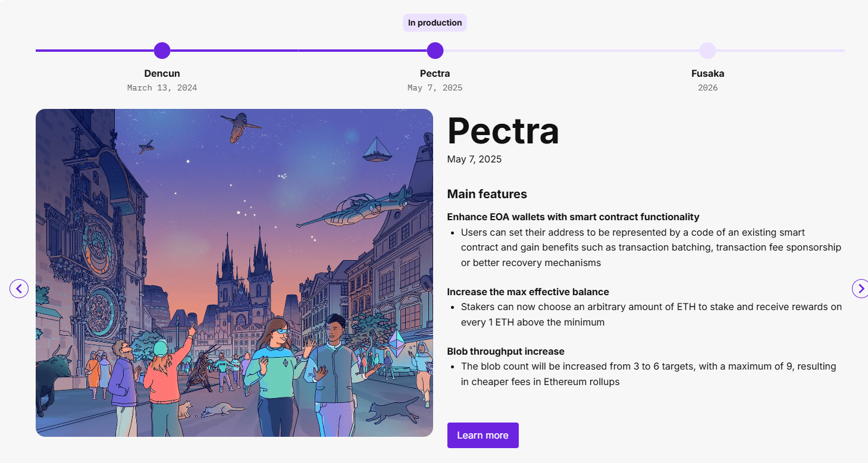Click the timeline bar between Dencun and Pectra
The width and height of the screenshot is (868, 463).
click(x=299, y=51)
